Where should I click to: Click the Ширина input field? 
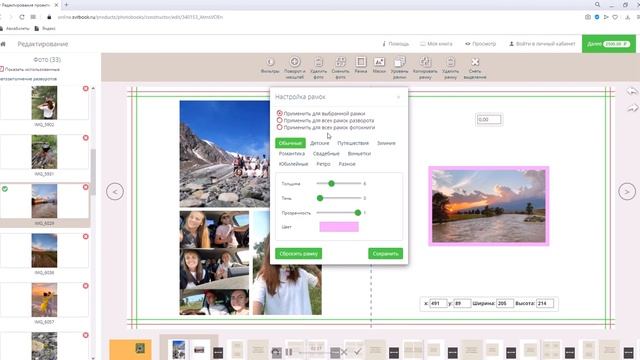coord(504,304)
